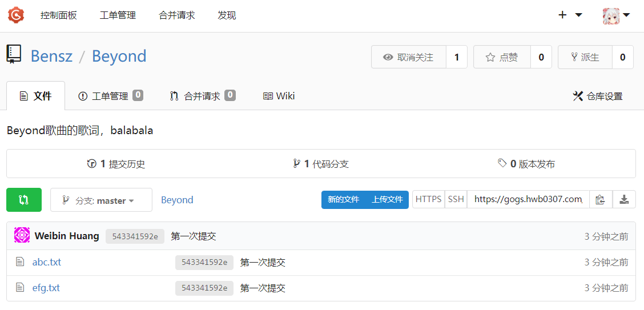Click the commit message in abc.txt row
This screenshot has height=310, width=644.
click(x=263, y=263)
